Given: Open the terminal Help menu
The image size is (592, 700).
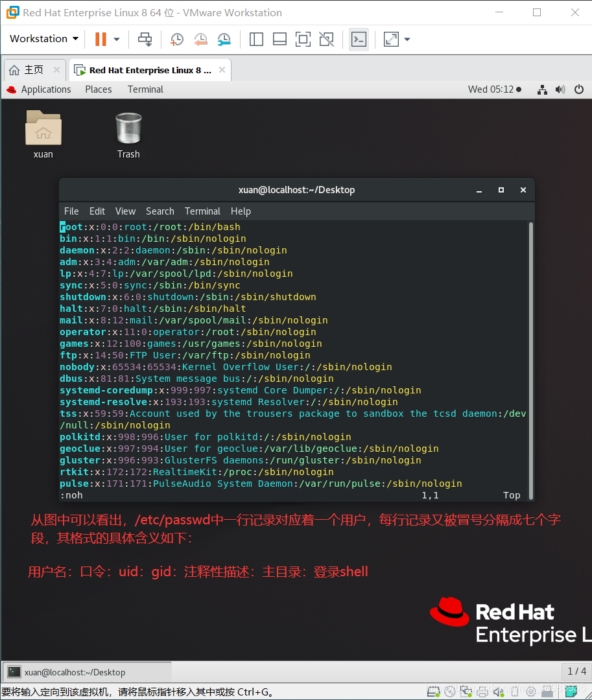Looking at the screenshot, I should [x=241, y=211].
